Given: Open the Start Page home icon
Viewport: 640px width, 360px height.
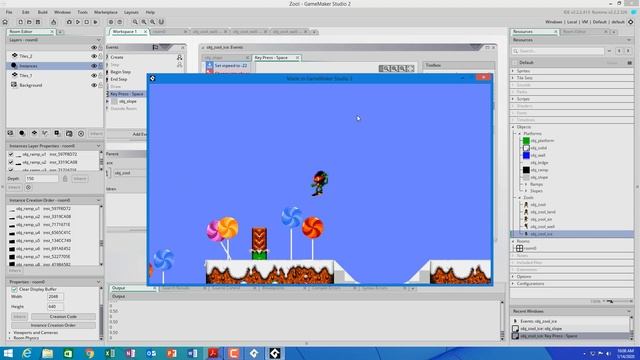Looking at the screenshot, I should 5,22.
